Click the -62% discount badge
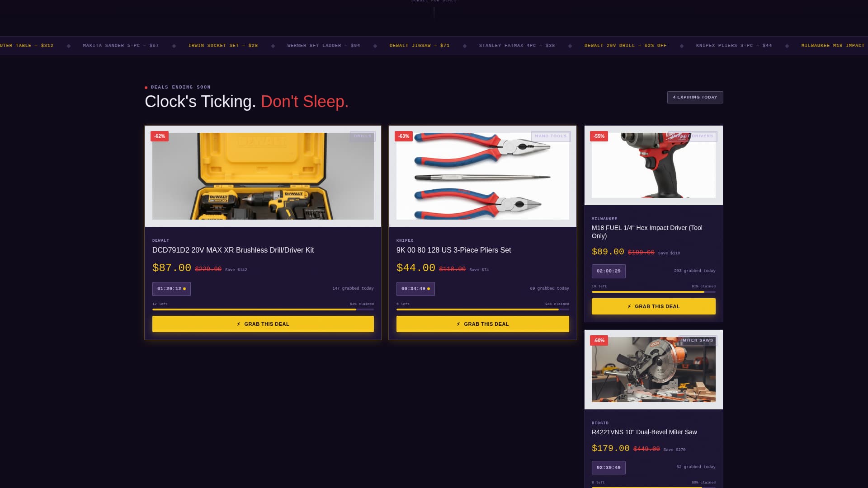Screen dimensions: 868x488 click(160, 136)
